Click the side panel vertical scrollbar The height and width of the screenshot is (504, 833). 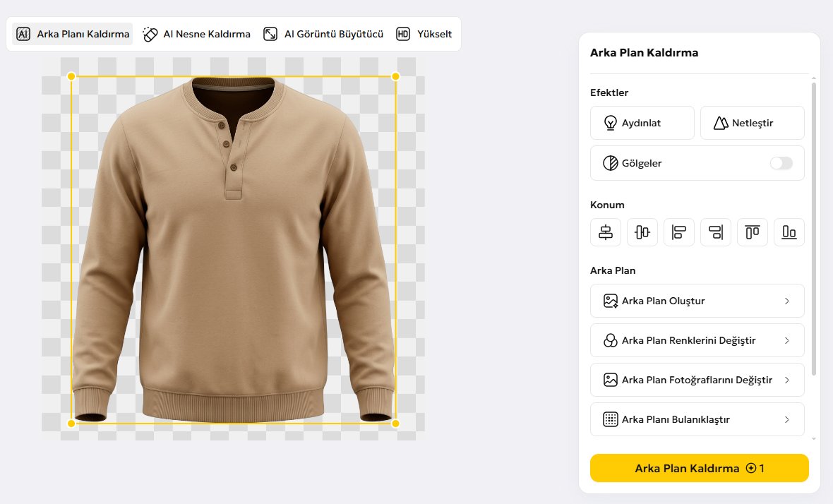coord(814,229)
